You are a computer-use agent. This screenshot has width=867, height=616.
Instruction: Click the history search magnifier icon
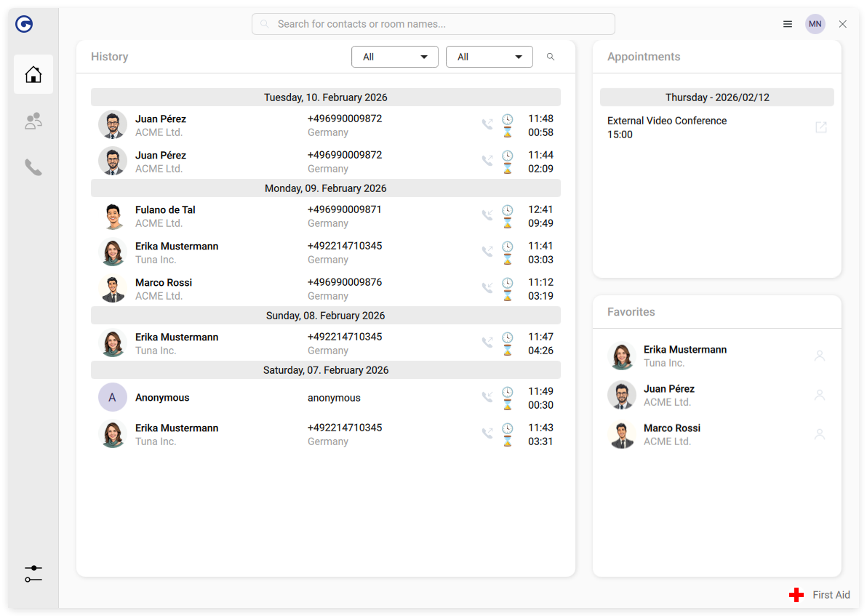[551, 57]
